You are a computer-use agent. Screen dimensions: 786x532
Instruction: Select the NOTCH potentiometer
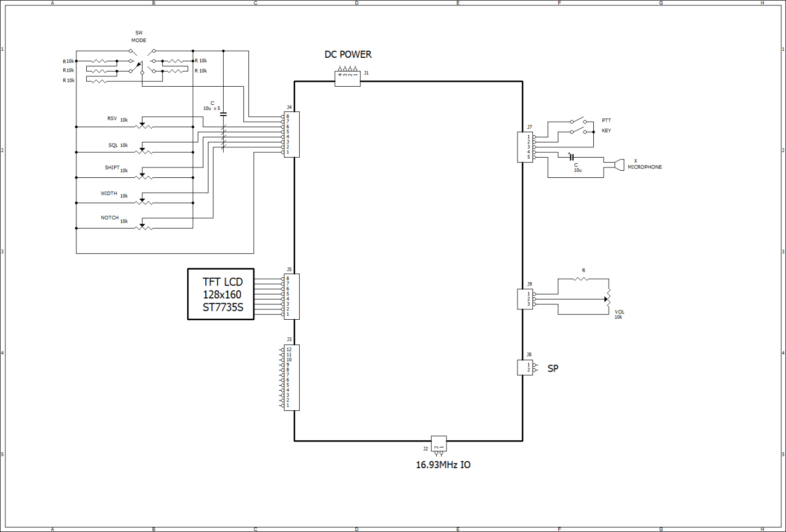click(144, 227)
